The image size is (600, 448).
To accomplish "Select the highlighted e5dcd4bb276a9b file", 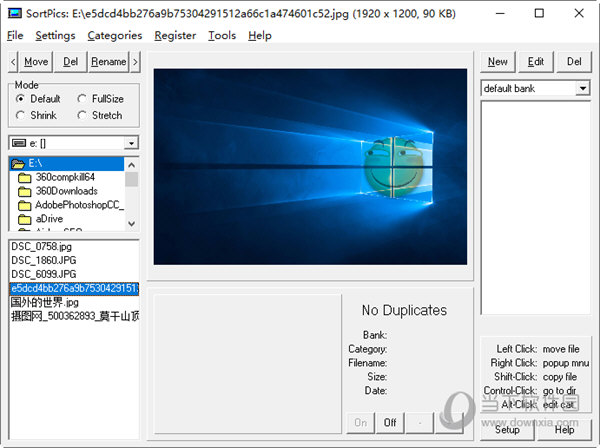I will [x=74, y=288].
